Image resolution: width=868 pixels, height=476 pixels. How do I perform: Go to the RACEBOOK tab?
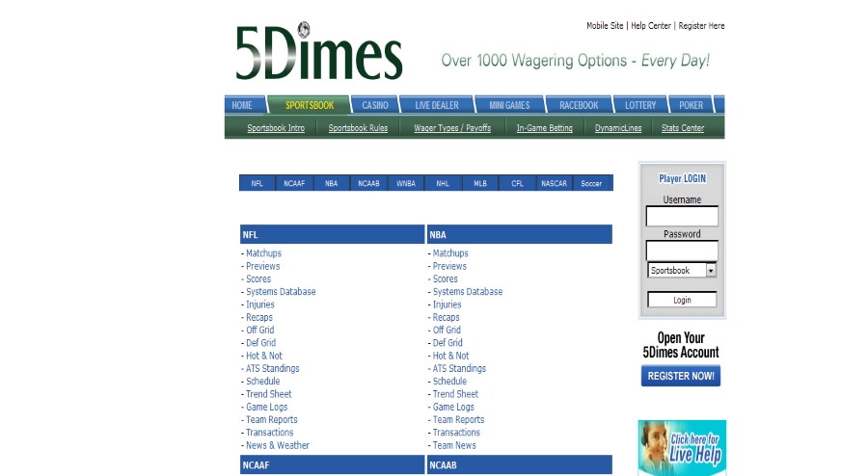[579, 105]
